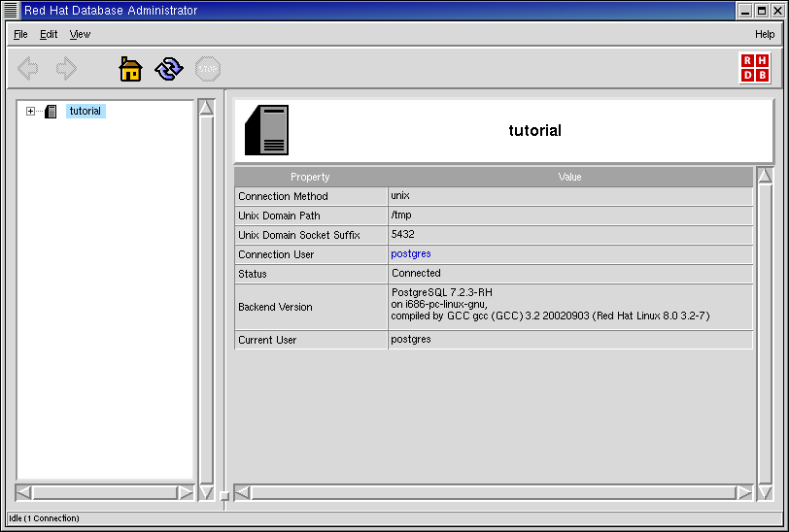Click the /tmp value cell
This screenshot has width=789, height=532.
570,216
